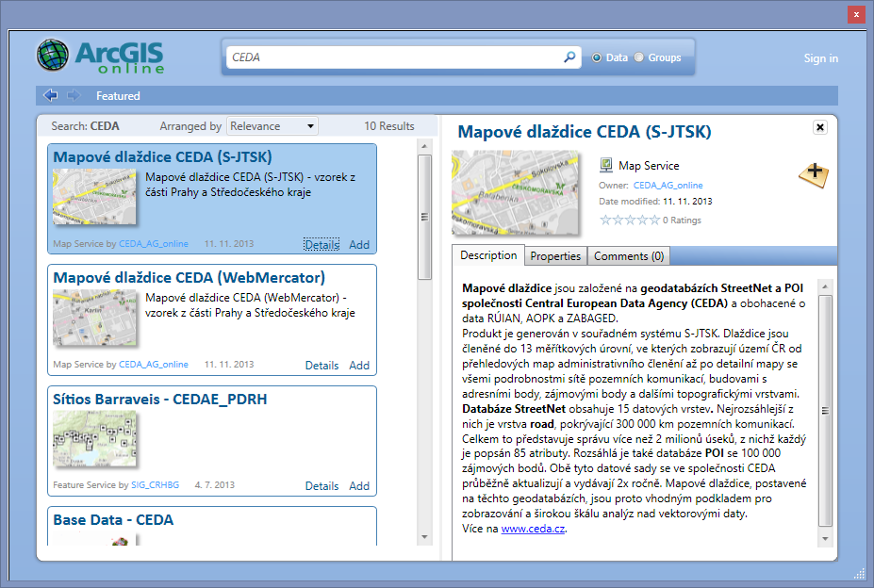Select the Base Data - CEDA result title
874x588 pixels.
click(113, 519)
